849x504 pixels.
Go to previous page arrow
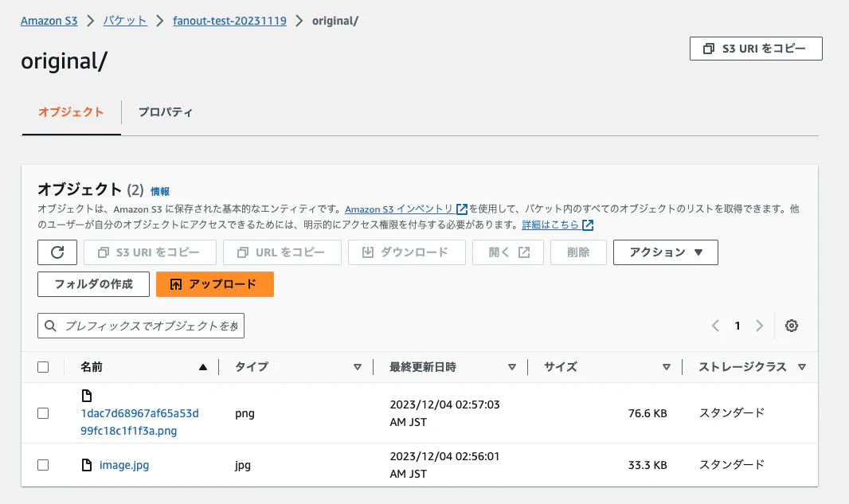(x=715, y=326)
